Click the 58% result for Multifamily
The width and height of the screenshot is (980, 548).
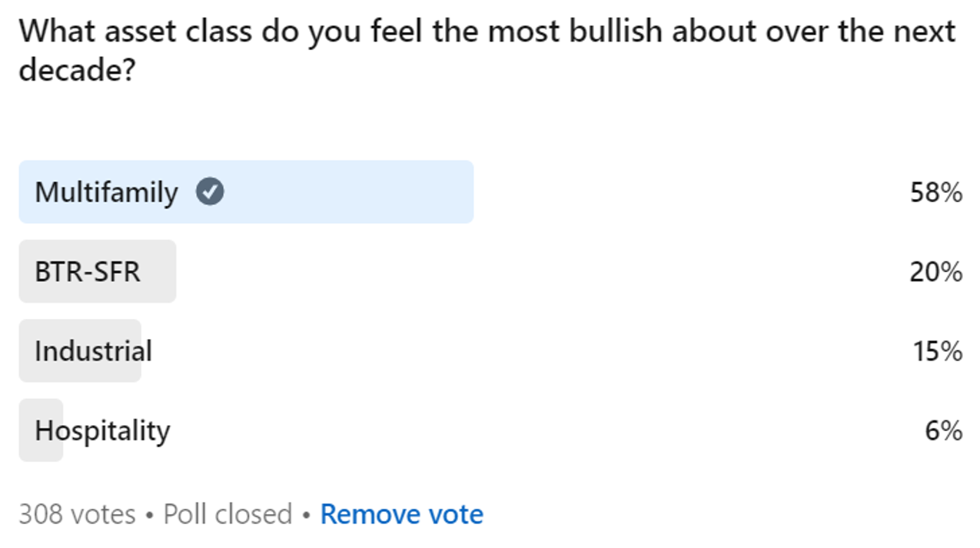935,192
